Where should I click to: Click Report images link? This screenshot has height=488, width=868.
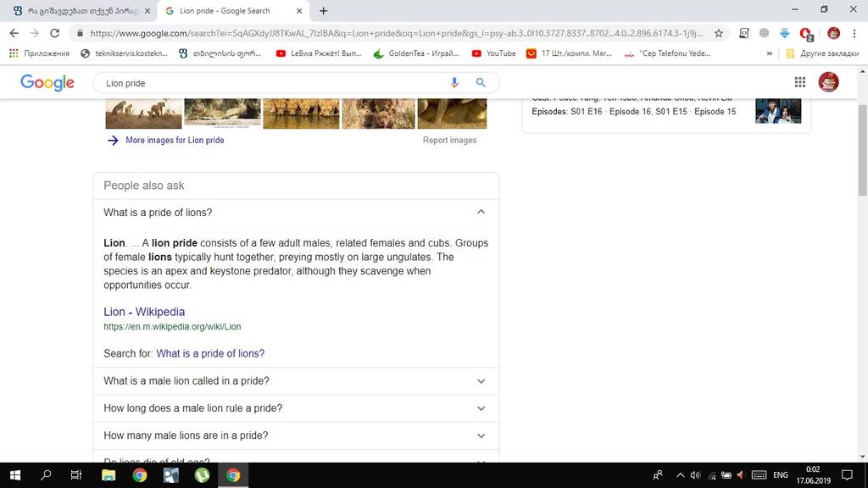click(449, 140)
